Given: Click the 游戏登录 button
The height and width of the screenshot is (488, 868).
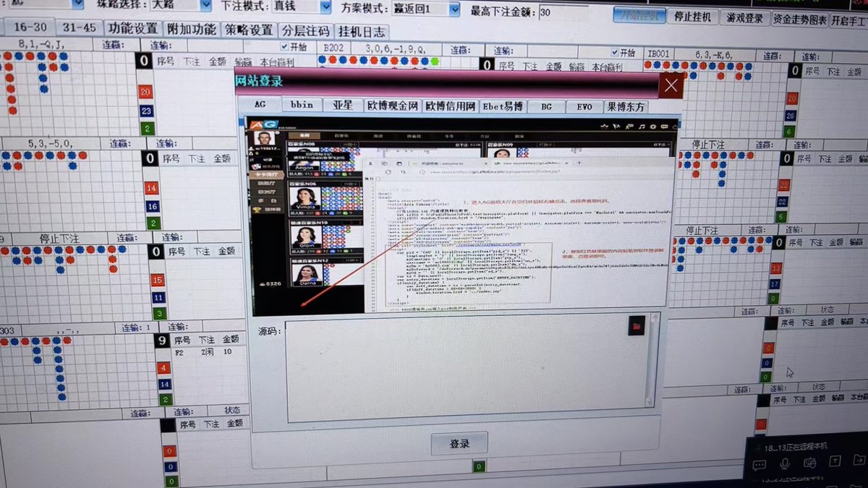Looking at the screenshot, I should click(x=744, y=18).
